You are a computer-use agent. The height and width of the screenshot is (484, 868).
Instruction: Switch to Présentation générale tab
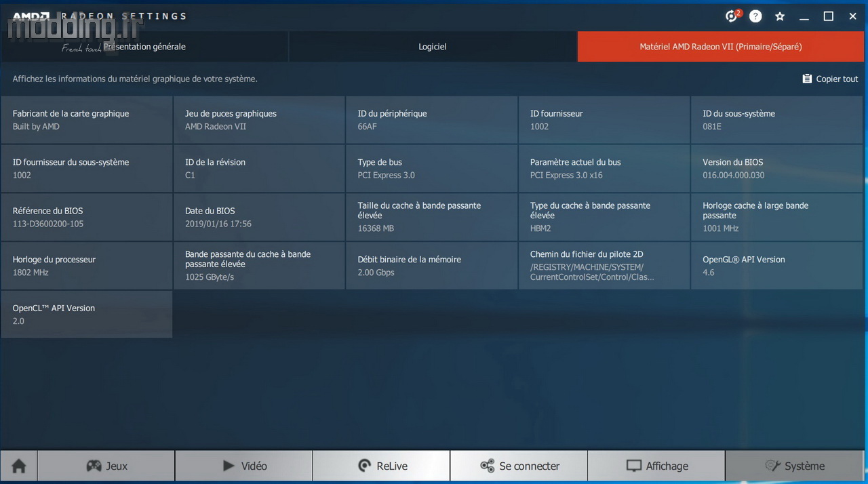(144, 47)
